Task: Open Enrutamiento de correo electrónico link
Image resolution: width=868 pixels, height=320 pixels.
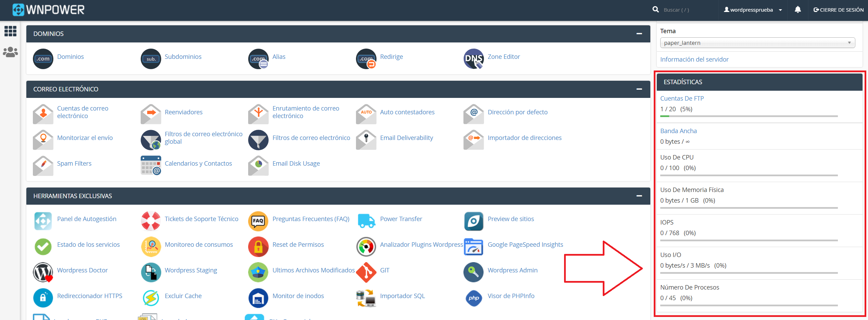Action: tap(306, 112)
